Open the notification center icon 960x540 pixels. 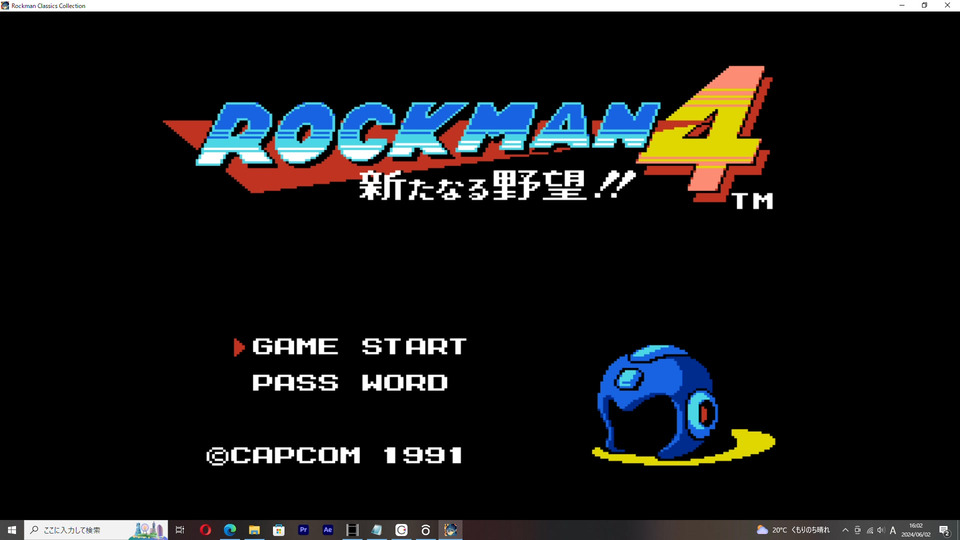pyautogui.click(x=945, y=530)
